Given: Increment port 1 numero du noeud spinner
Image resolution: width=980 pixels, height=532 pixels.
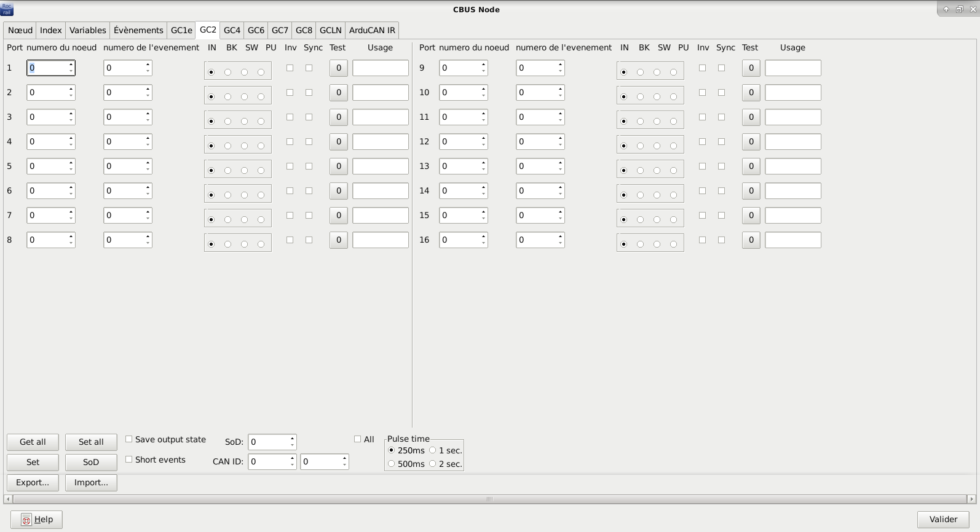Looking at the screenshot, I should pyautogui.click(x=71, y=65).
